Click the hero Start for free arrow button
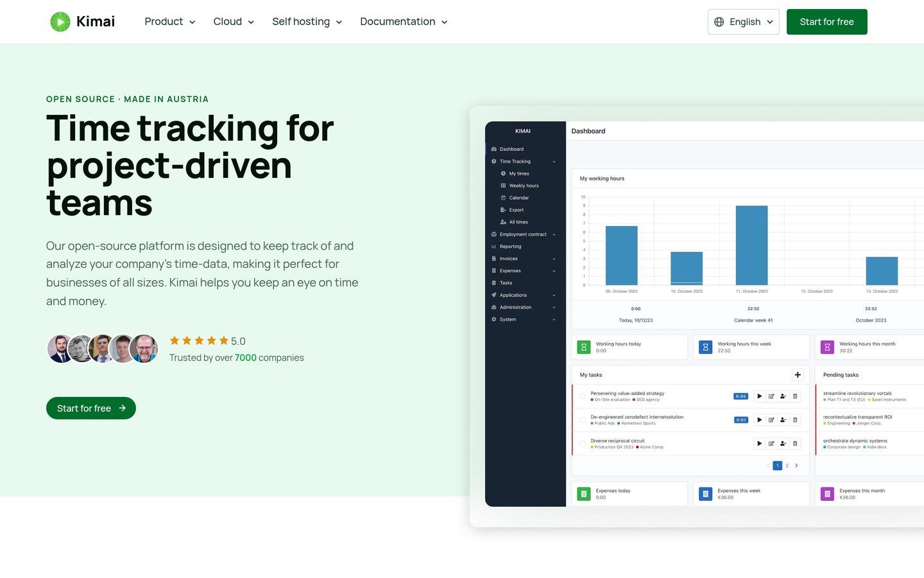Screen dimensions: 924x578 coord(91,408)
